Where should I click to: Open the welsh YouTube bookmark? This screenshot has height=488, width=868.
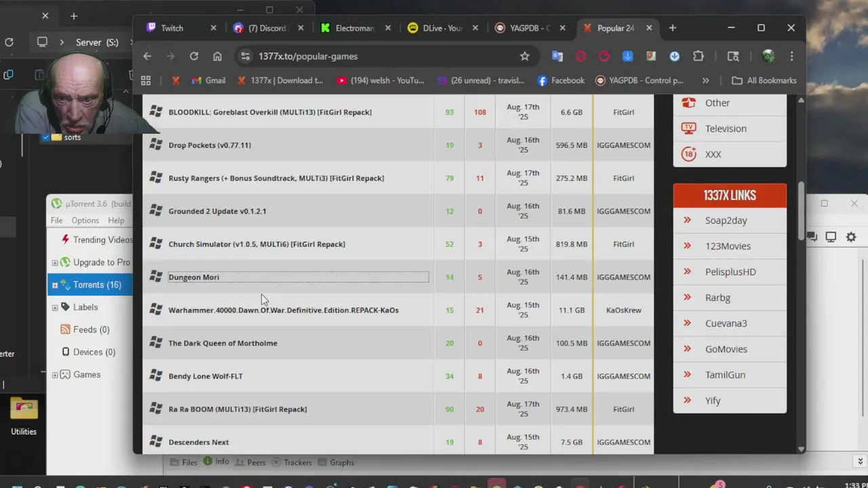point(380,81)
